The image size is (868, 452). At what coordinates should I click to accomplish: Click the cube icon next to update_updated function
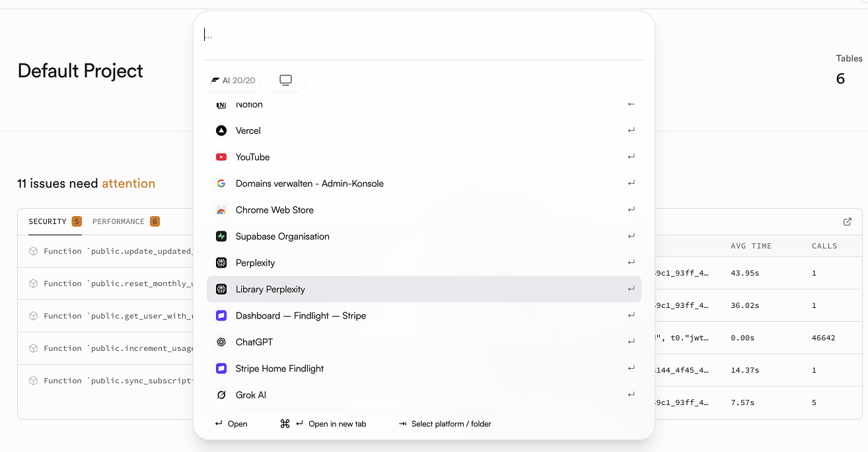click(32, 250)
